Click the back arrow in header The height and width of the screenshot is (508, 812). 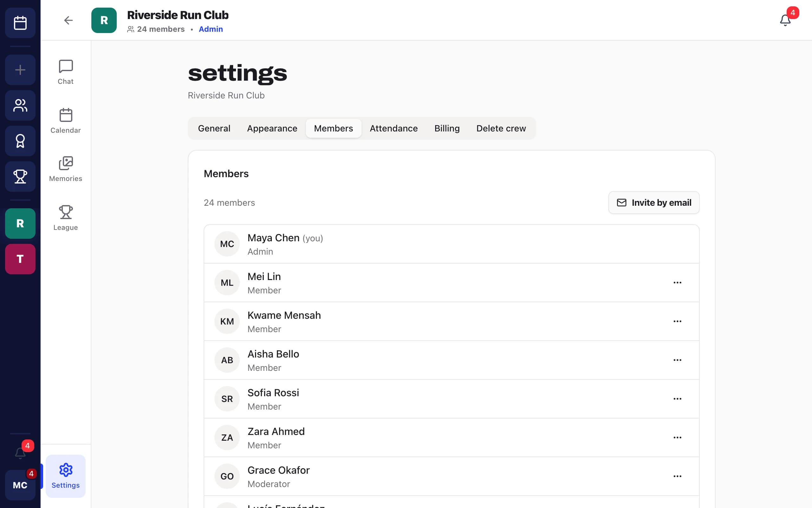coord(68,20)
